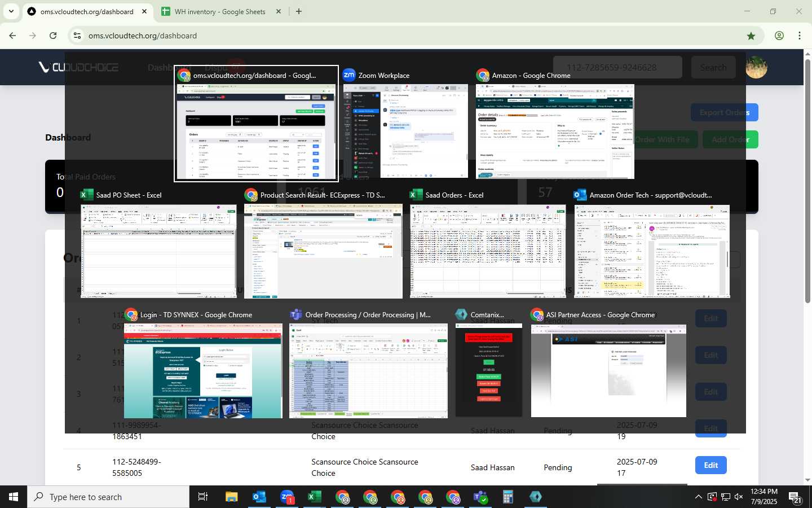Click the Saad PO Sheet Excel icon
Viewport: 812px width, 508px height.
87,195
